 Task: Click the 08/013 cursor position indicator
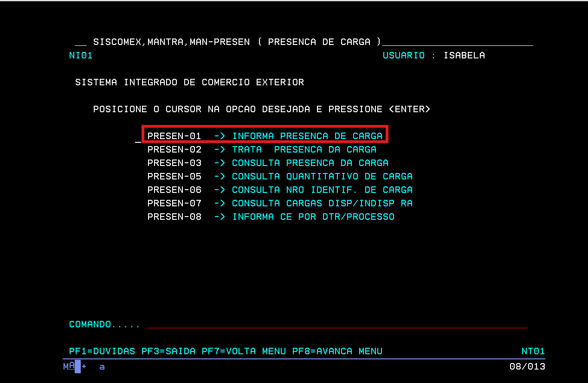coord(527,366)
